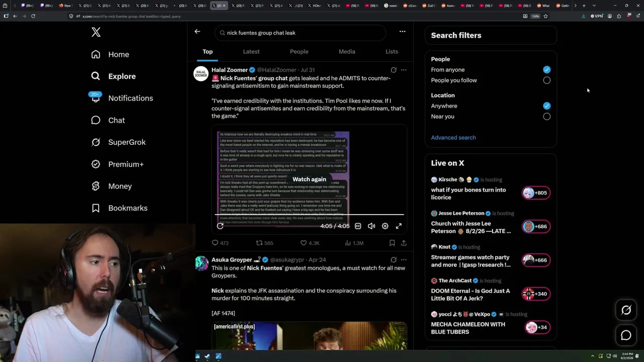Go back with the search page arrow
This screenshot has width=644, height=362.
[197, 32]
